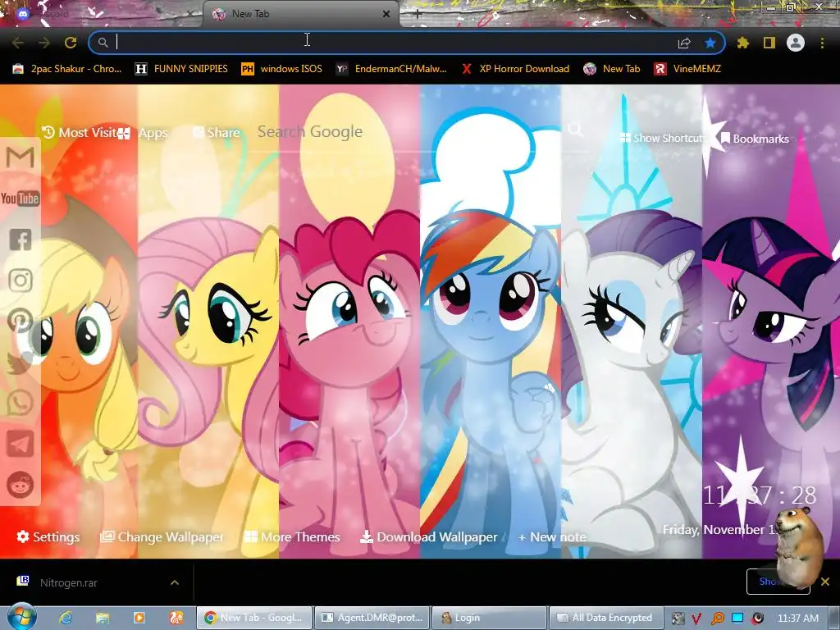Open the EndermanCH/Malw... bookmark
The width and height of the screenshot is (840, 630).
(391, 69)
